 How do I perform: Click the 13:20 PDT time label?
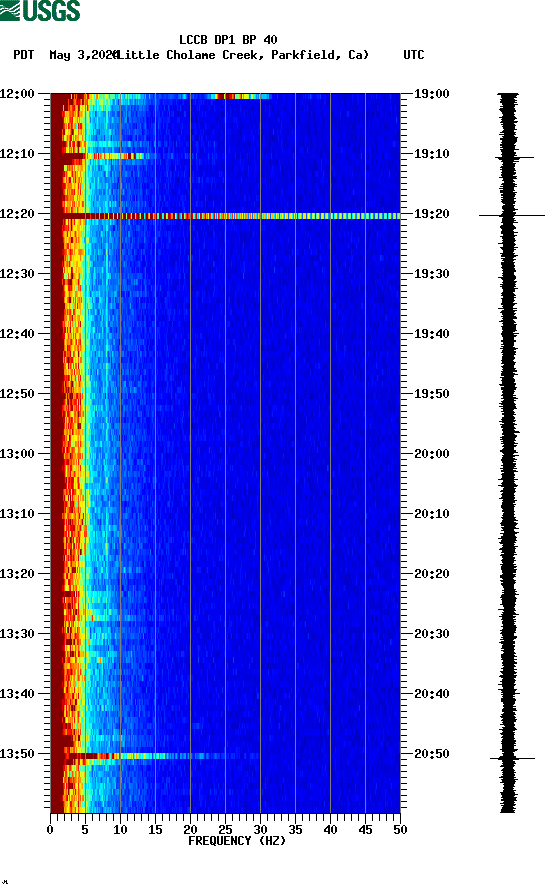17,574
